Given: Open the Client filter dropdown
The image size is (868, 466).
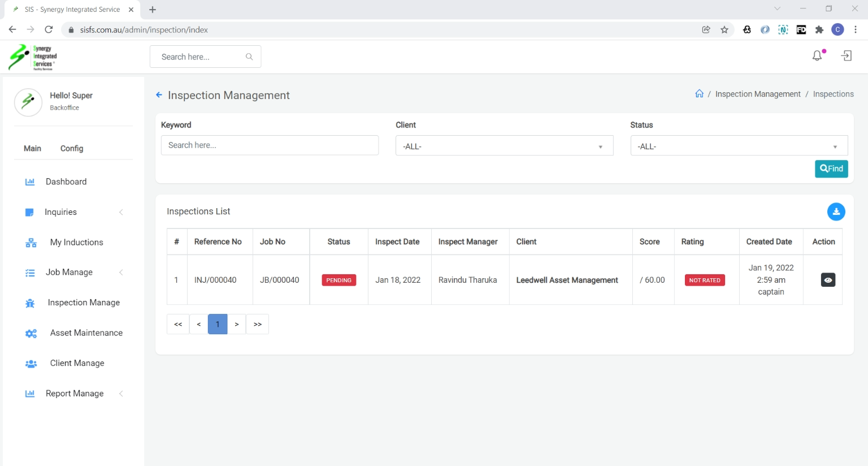Looking at the screenshot, I should coord(504,146).
